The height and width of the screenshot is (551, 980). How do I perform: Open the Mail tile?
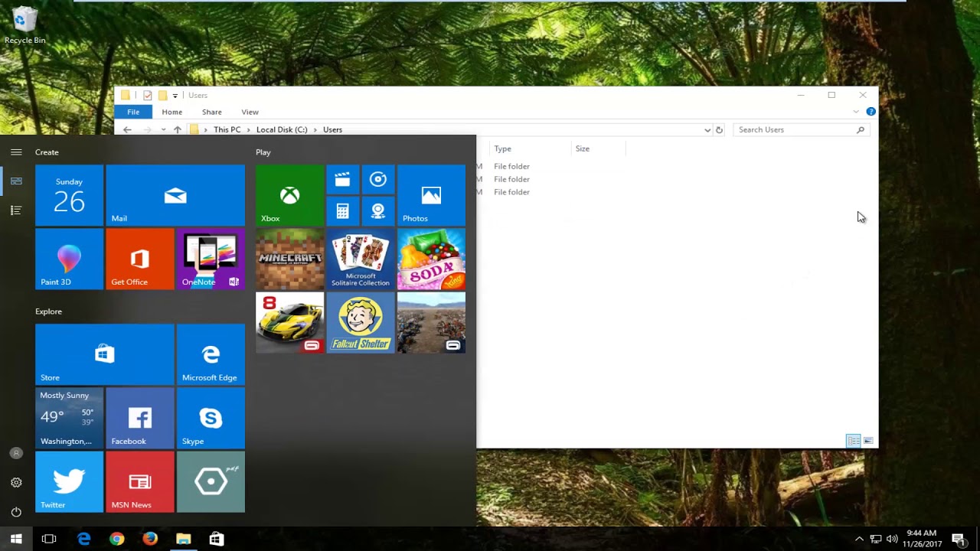175,195
